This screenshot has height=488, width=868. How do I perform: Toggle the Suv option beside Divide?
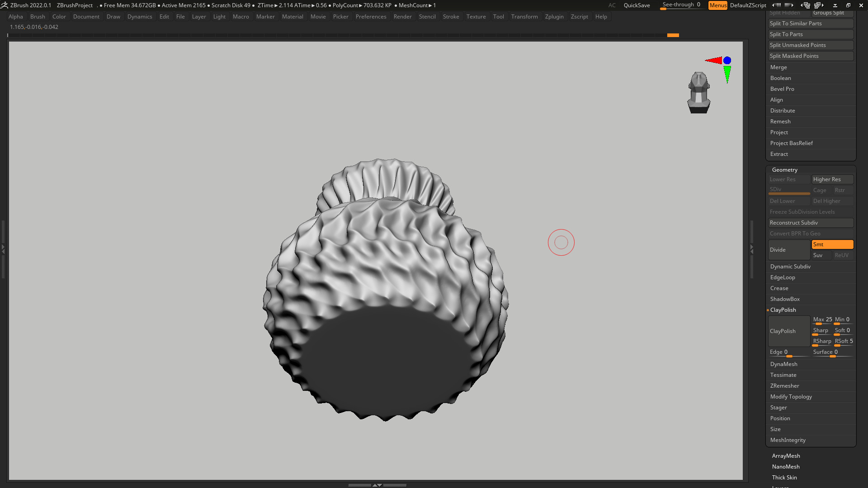point(821,255)
